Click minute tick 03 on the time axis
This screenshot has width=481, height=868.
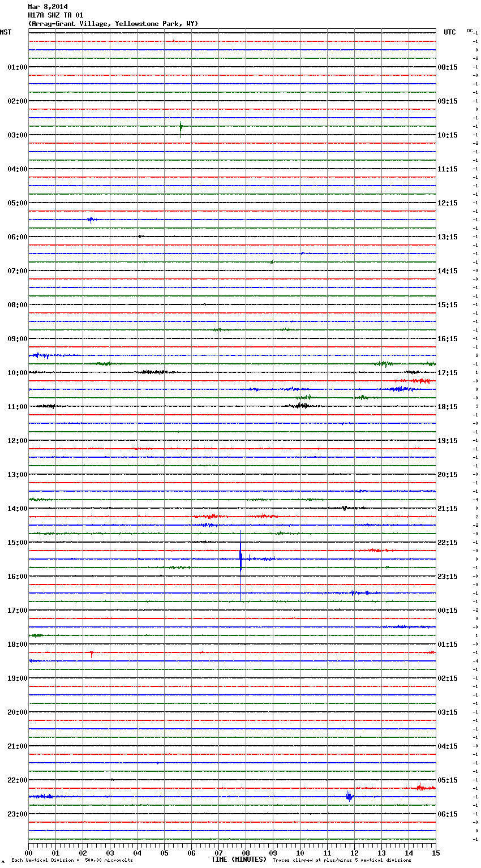[x=110, y=853]
